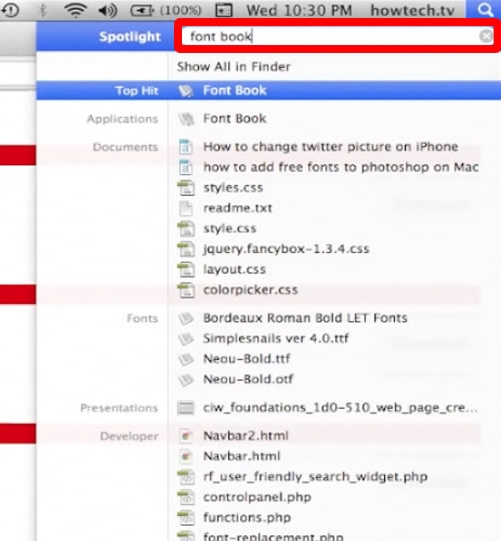Click the Simplesnails font file icon
The height and width of the screenshot is (541, 501).
click(x=186, y=339)
